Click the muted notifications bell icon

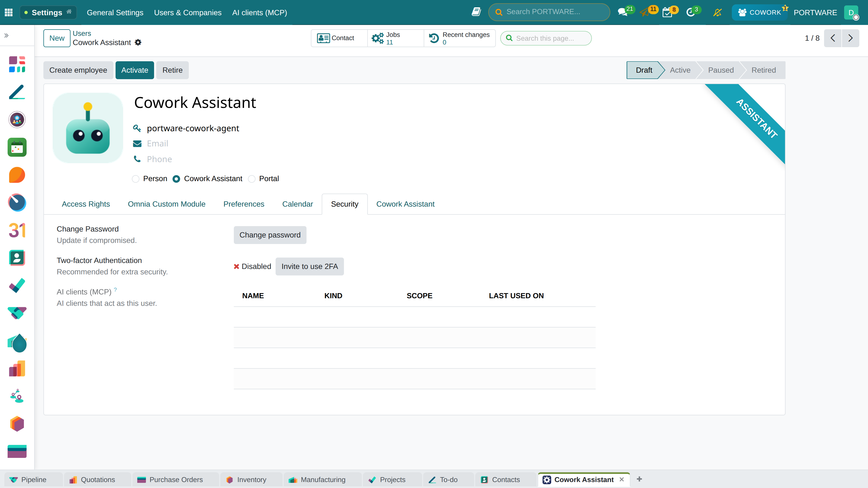coord(717,12)
